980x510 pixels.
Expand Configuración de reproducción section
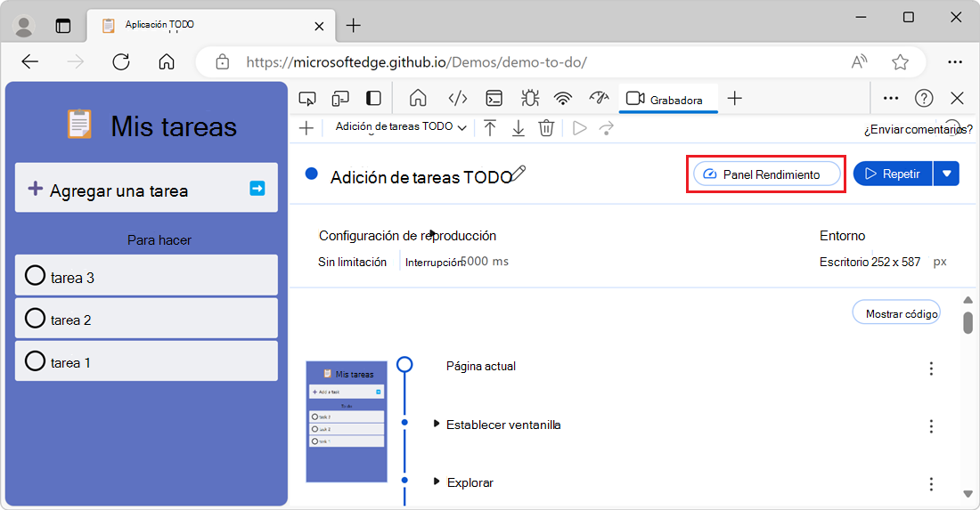point(407,236)
